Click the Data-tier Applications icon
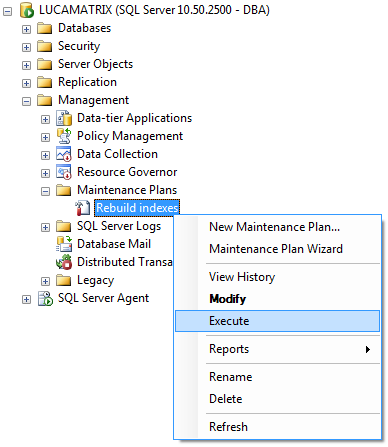Screen dimensions: 388x447 (x=64, y=118)
